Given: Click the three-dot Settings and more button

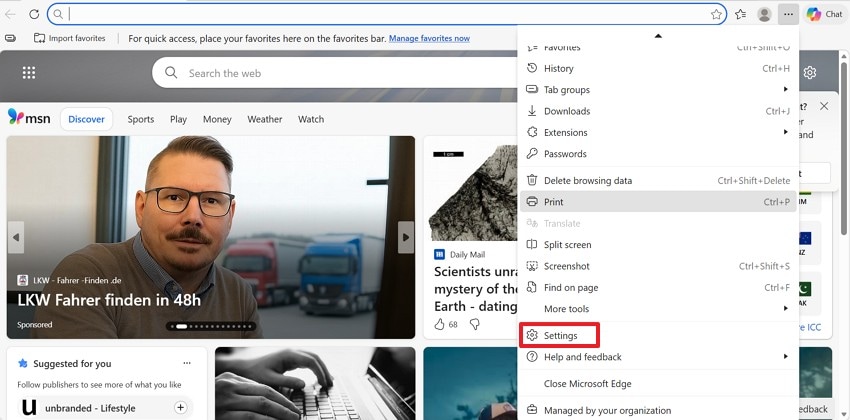Looking at the screenshot, I should [x=788, y=15].
